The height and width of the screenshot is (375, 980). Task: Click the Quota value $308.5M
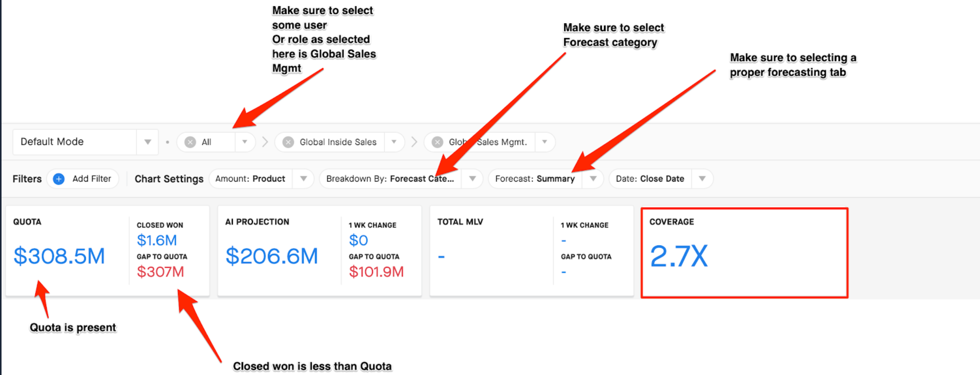coord(59,256)
